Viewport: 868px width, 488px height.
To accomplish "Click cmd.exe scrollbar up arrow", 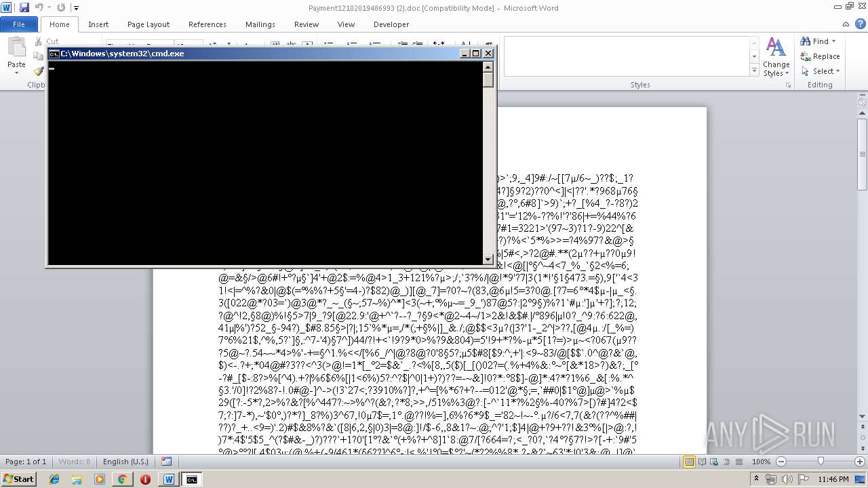I will click(x=488, y=66).
